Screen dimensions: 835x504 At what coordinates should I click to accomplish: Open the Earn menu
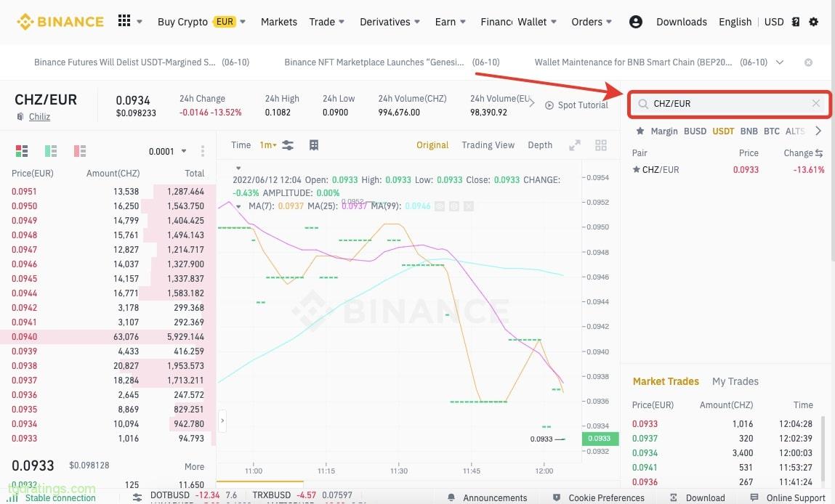(x=450, y=22)
